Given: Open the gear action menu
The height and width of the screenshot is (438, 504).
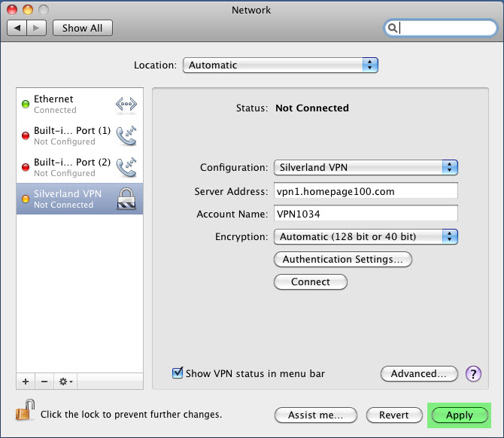Looking at the screenshot, I should click(65, 382).
